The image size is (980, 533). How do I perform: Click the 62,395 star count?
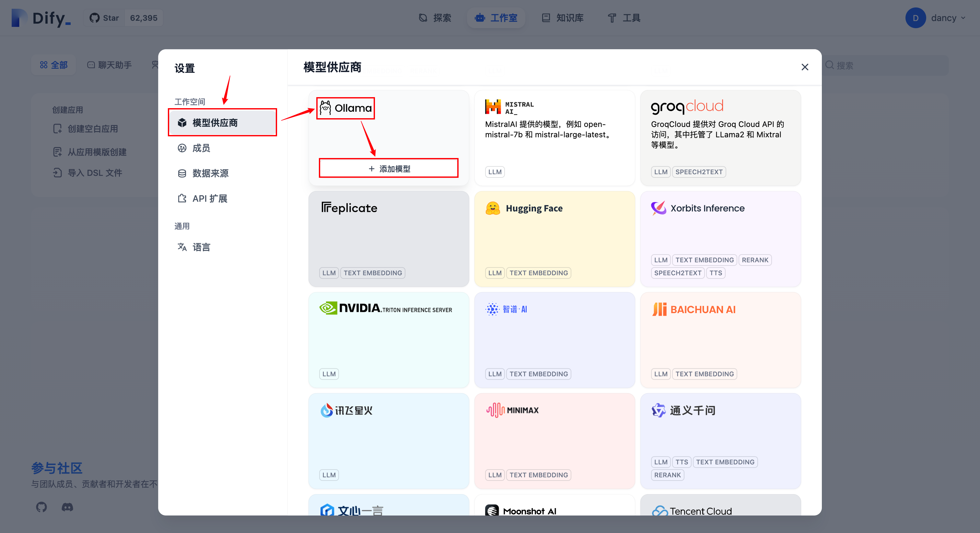coord(144,18)
